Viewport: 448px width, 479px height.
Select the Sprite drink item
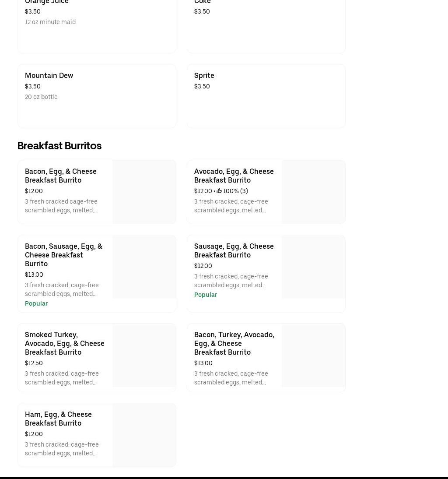coord(204,75)
